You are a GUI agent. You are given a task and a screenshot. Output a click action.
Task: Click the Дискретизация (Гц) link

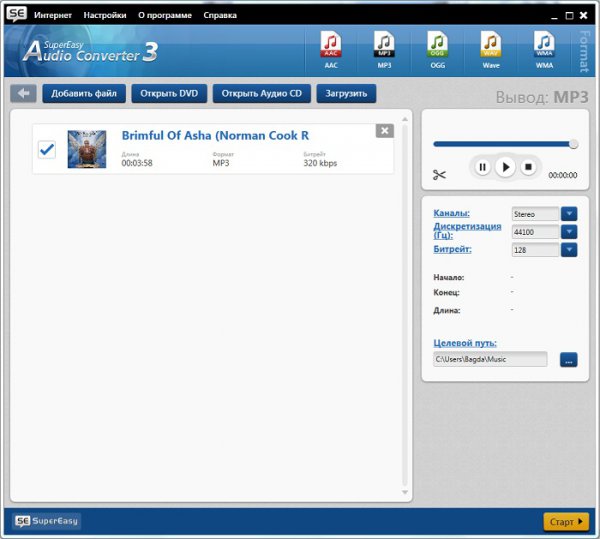pos(467,230)
